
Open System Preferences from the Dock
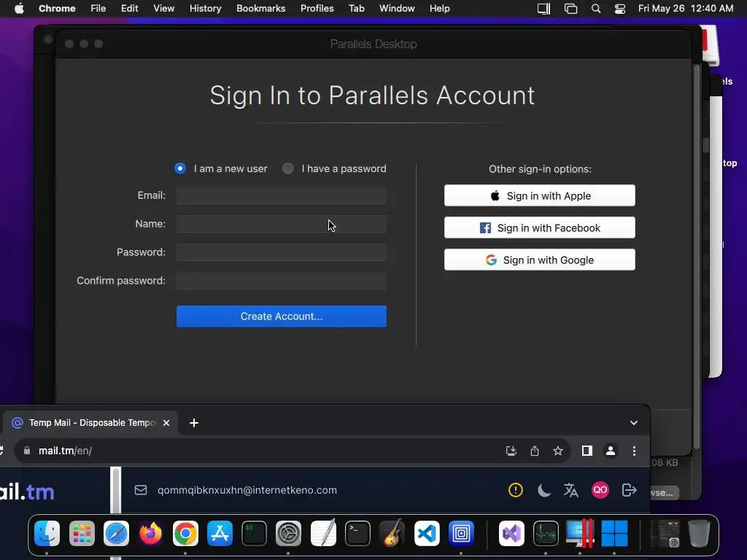coord(289,533)
